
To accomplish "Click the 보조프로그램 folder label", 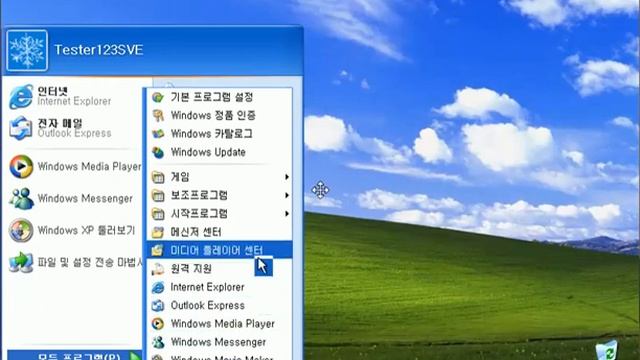I will point(199,196).
